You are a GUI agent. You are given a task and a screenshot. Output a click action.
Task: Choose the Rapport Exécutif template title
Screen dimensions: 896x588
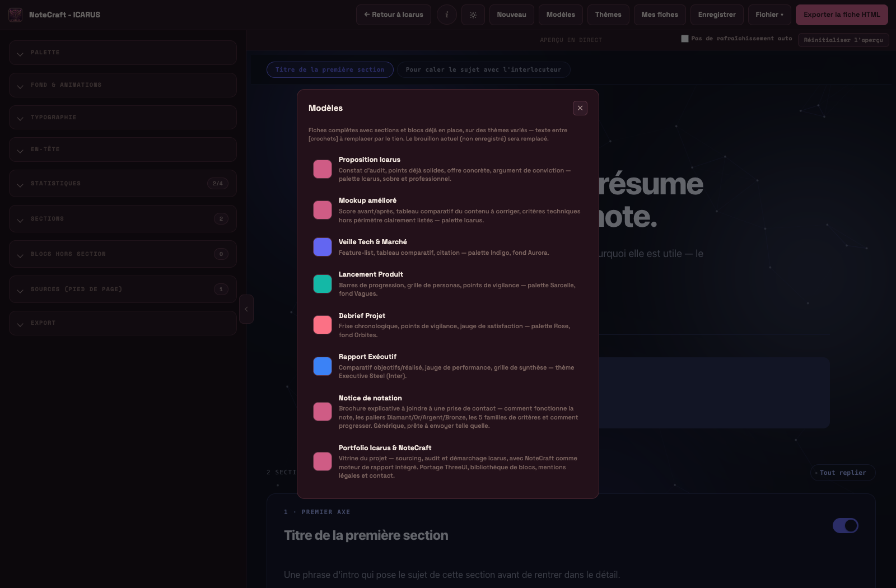click(367, 357)
